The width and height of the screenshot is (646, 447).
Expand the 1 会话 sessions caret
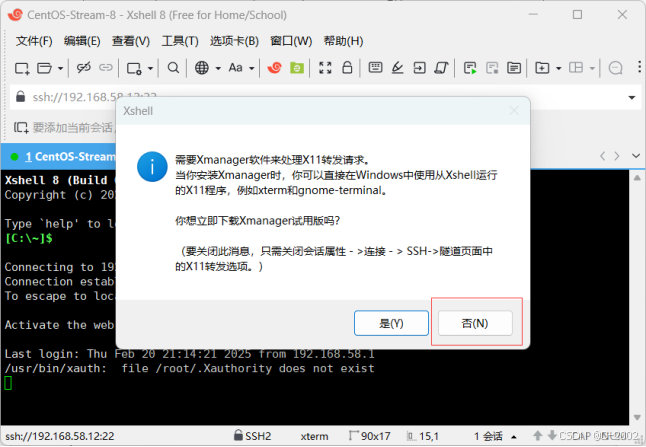514,437
